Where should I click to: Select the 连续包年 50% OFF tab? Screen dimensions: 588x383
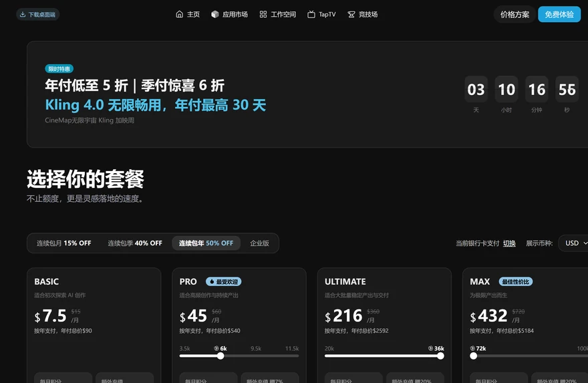(x=206, y=243)
